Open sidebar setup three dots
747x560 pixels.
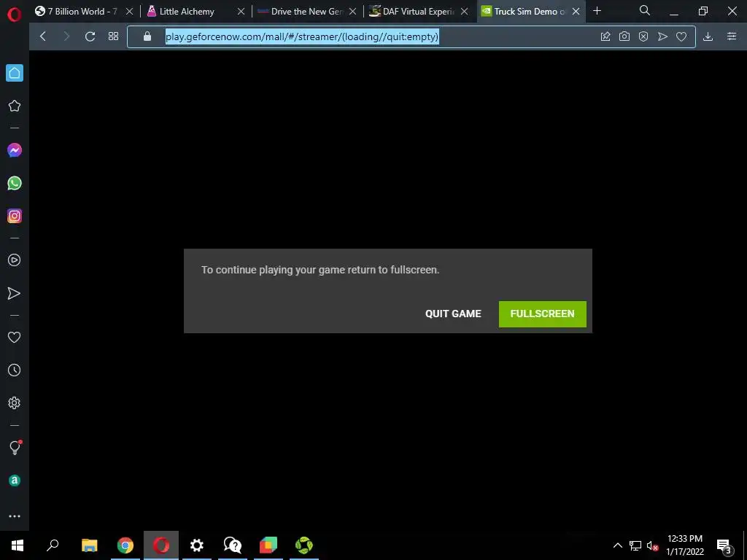(15, 516)
